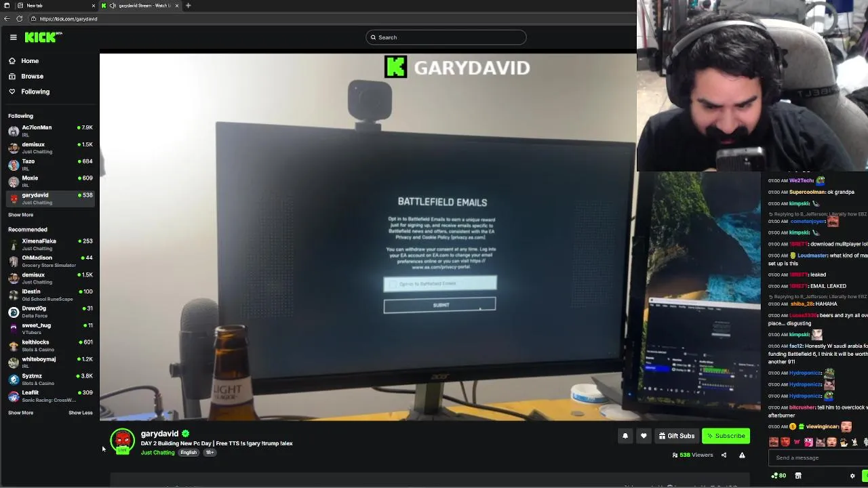This screenshot has width=868, height=488.
Task: Click We2Tech username in chat
Action: pos(801,180)
